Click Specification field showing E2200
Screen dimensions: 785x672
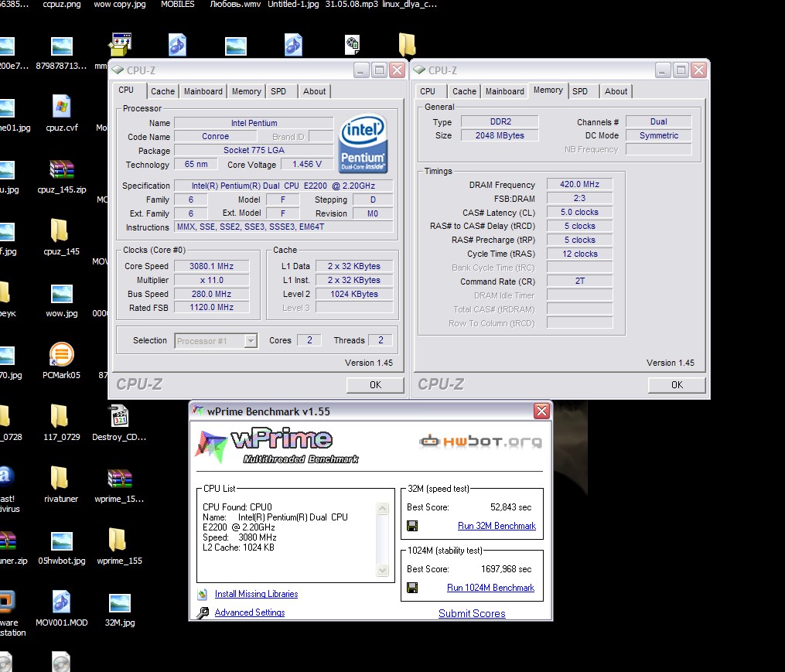pos(283,186)
